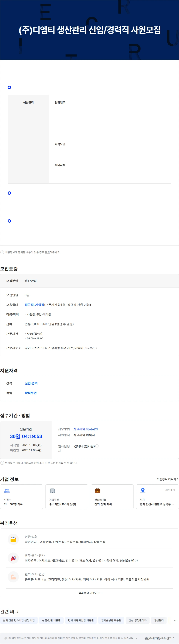Image resolution: width=179 pixels, height=644 pixels.
Task: Click the 잡코리아 즉시지원 apply link
Action: (85, 429)
